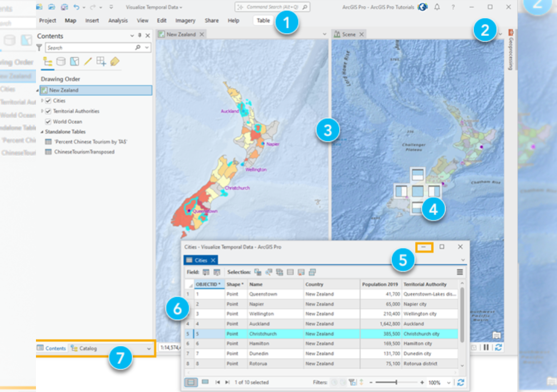Click Clear Selection icon in table toolbar

tap(290, 272)
